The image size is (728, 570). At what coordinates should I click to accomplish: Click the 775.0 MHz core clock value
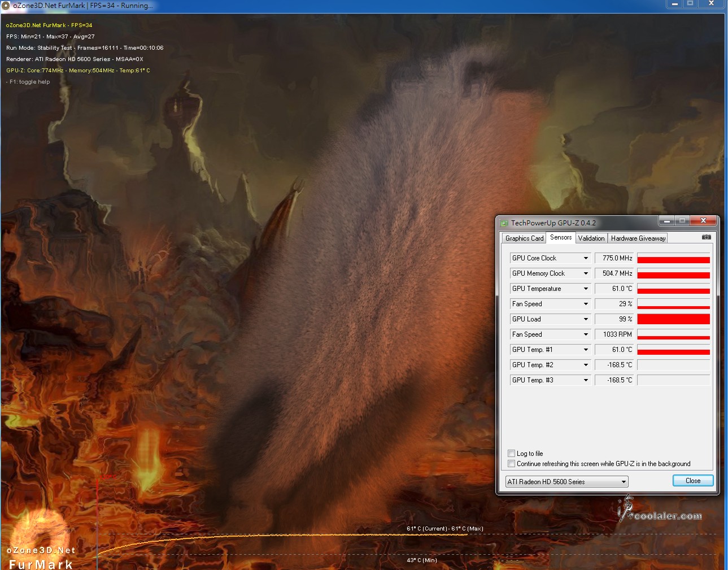[x=614, y=258]
